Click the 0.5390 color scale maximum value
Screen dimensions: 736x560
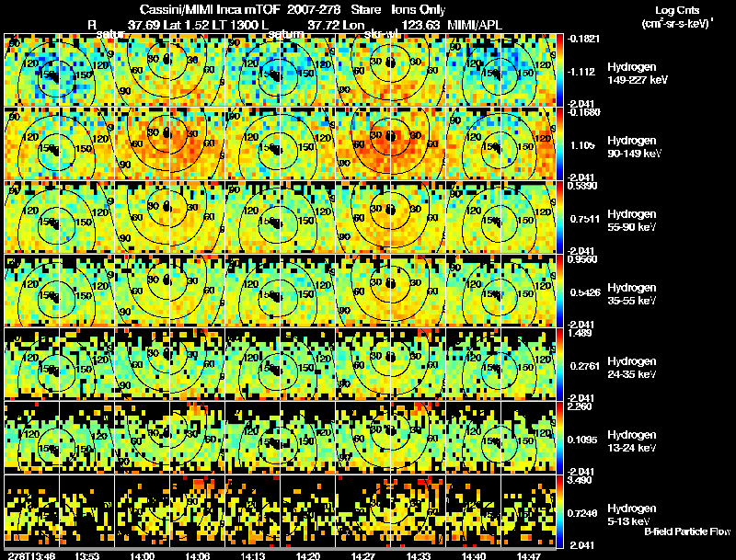[582, 186]
